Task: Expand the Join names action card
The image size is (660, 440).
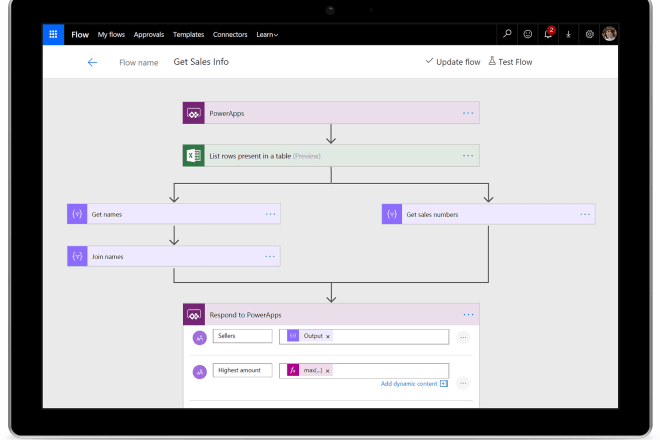Action: click(174, 256)
